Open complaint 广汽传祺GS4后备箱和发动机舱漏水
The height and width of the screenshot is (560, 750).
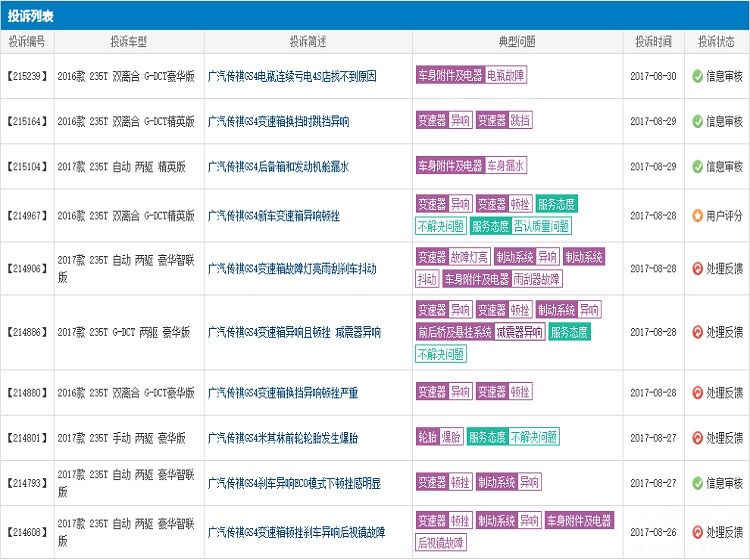278,167
